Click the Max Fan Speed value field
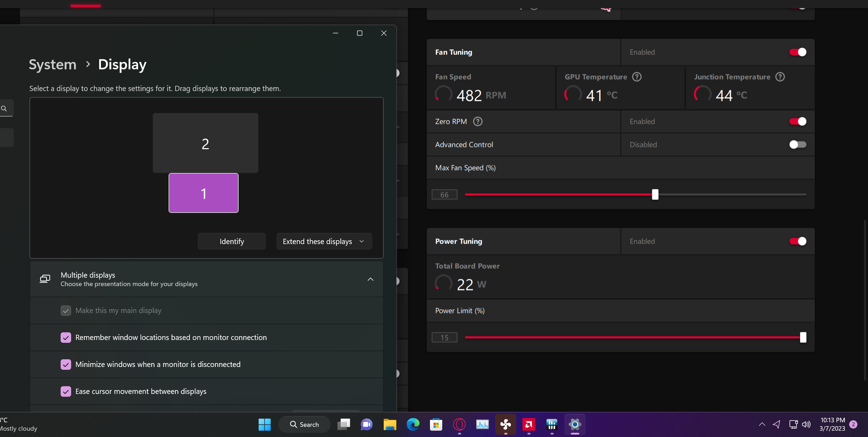The height and width of the screenshot is (437, 868). point(444,195)
